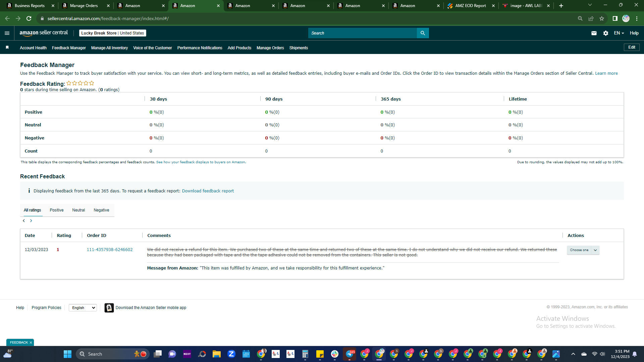644x362 pixels.
Task: Open the Chrome tab search chevron
Action: pos(590,5)
